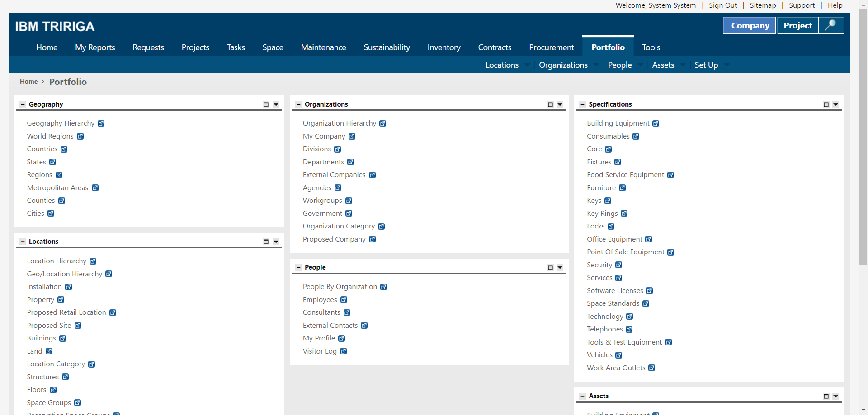Open Furniture popup icon

click(x=623, y=188)
